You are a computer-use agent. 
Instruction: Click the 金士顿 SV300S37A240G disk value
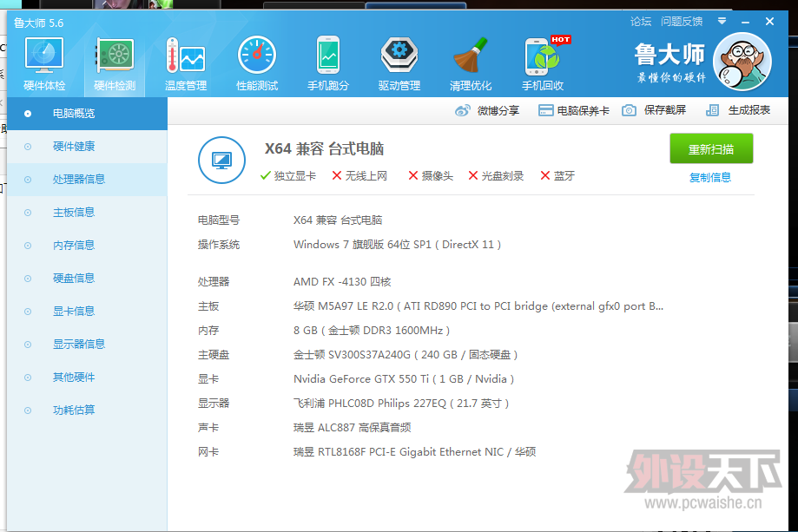point(406,355)
